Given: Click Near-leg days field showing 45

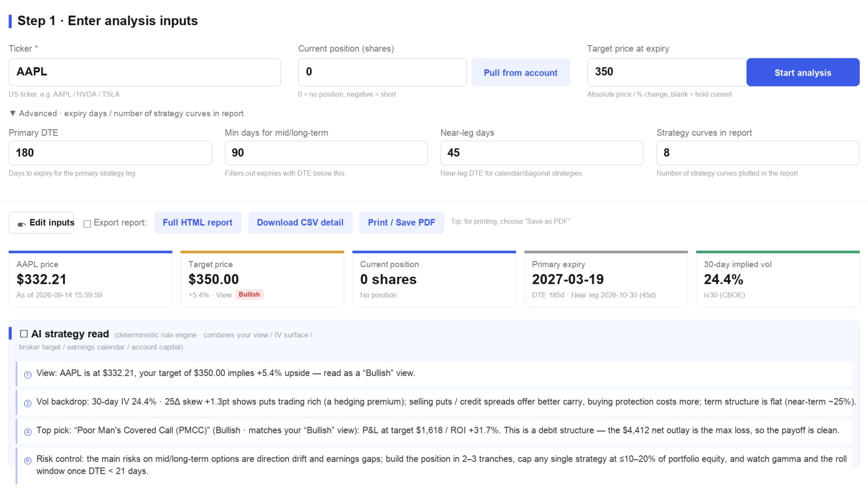Looking at the screenshot, I should [542, 153].
